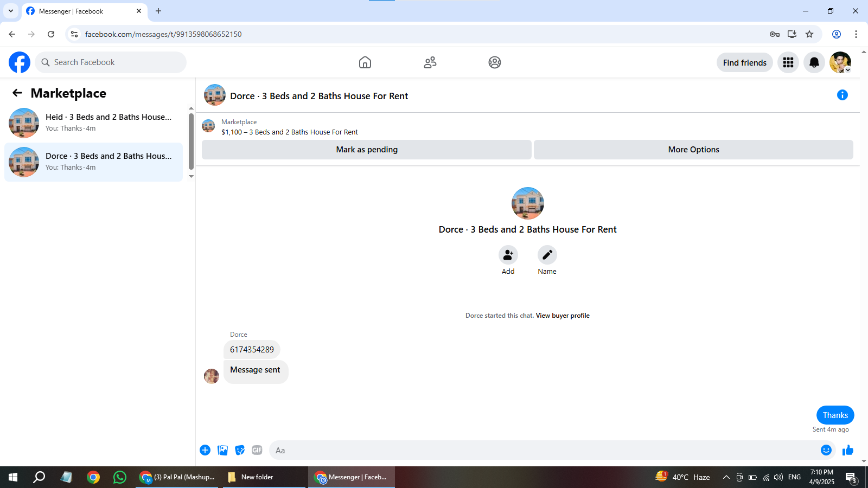This screenshot has width=868, height=488.
Task: Click the chat list scrollbar down arrow
Action: [x=191, y=176]
